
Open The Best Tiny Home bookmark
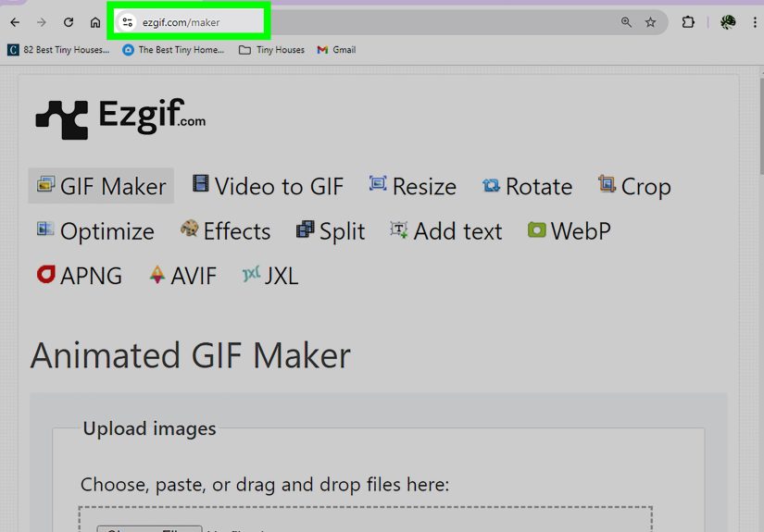click(173, 50)
